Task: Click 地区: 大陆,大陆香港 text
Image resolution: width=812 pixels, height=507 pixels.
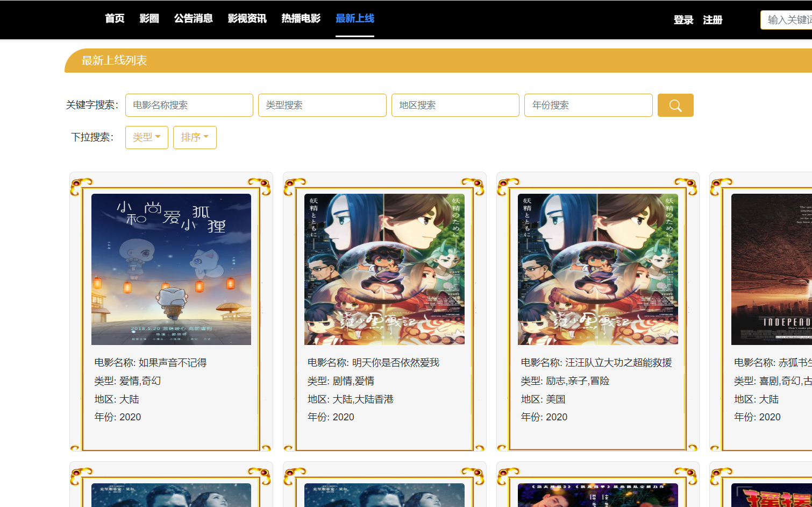Action: point(351,399)
